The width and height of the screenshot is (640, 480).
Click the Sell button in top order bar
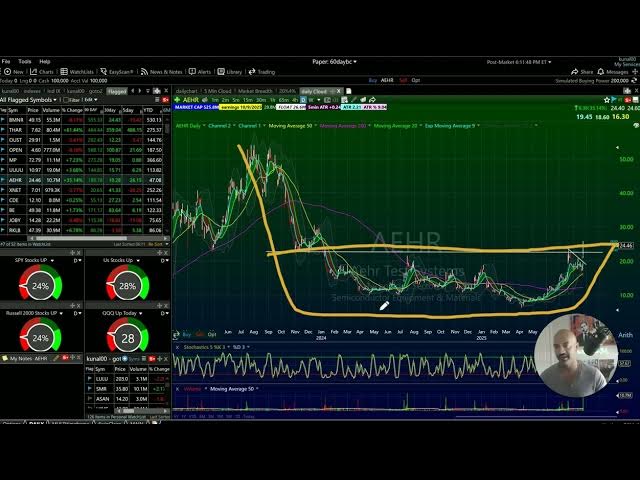[x=403, y=80]
